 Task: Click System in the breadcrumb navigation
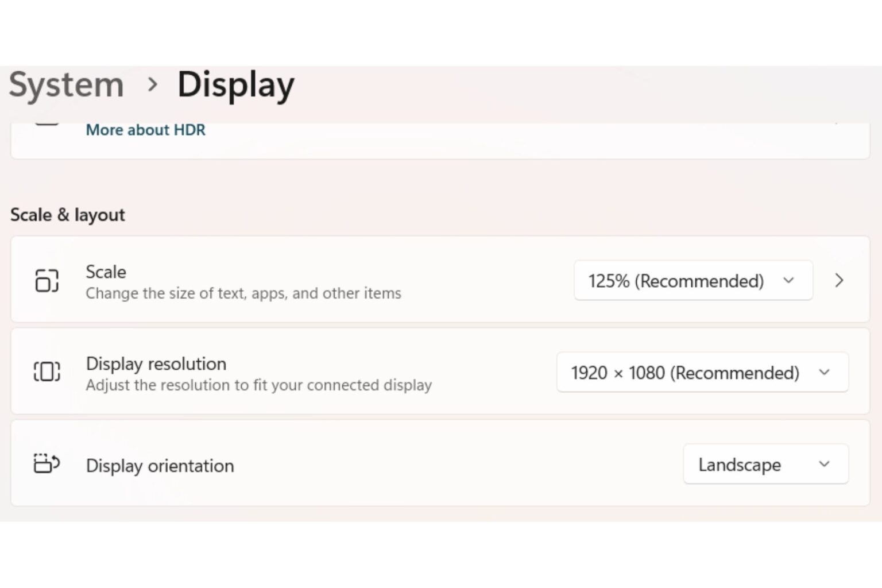66,84
